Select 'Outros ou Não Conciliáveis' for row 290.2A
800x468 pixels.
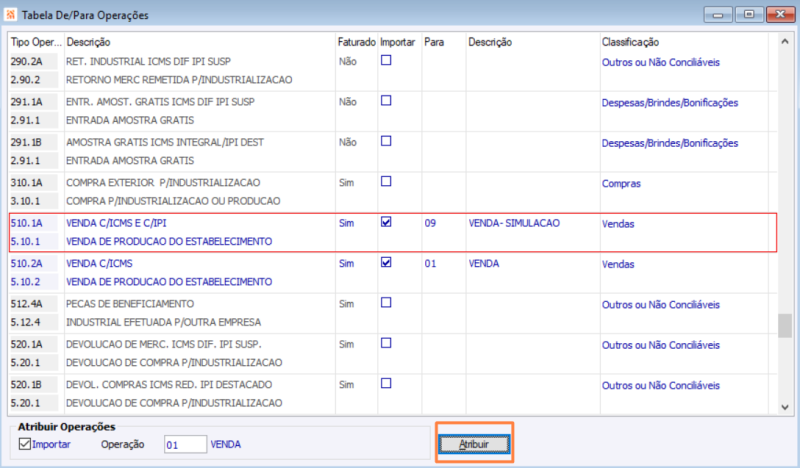click(661, 62)
